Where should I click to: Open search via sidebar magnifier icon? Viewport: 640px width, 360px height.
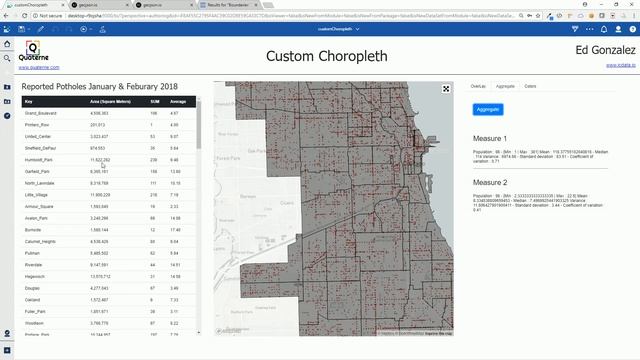(x=7, y=59)
